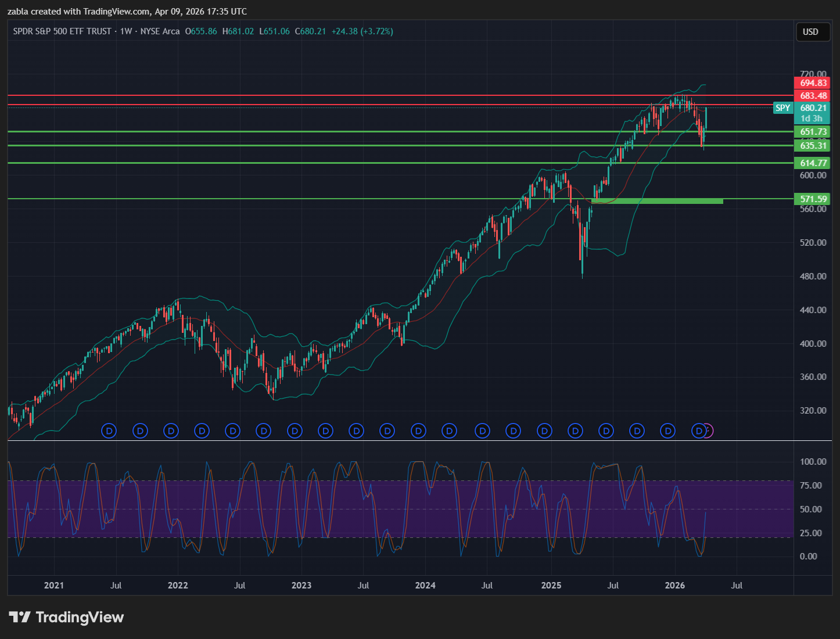Click the current price 680.21 label

pyautogui.click(x=813, y=108)
